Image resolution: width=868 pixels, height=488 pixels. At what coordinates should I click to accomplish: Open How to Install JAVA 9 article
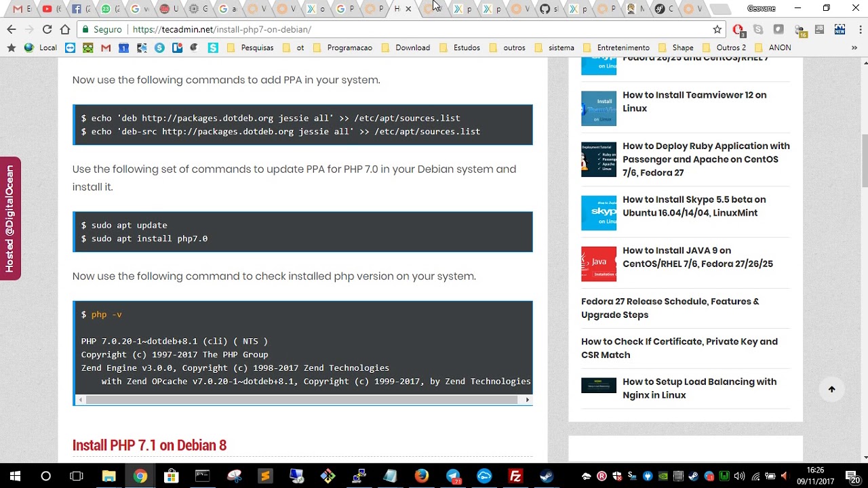698,257
